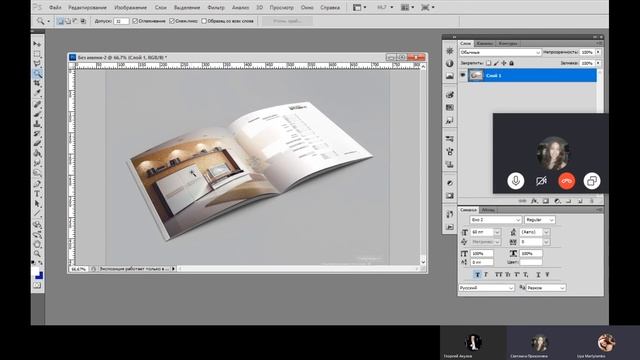Open the blend mode Обычные dropdown
The width and height of the screenshot is (640, 360).
(x=500, y=52)
